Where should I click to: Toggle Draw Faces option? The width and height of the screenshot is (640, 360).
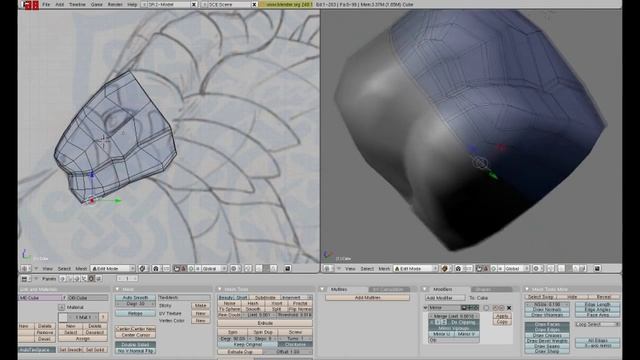[547, 324]
